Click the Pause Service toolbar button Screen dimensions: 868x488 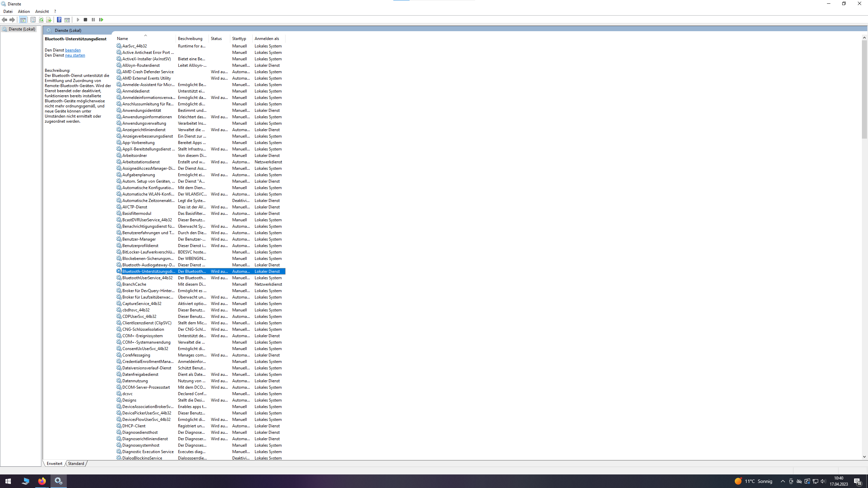93,20
